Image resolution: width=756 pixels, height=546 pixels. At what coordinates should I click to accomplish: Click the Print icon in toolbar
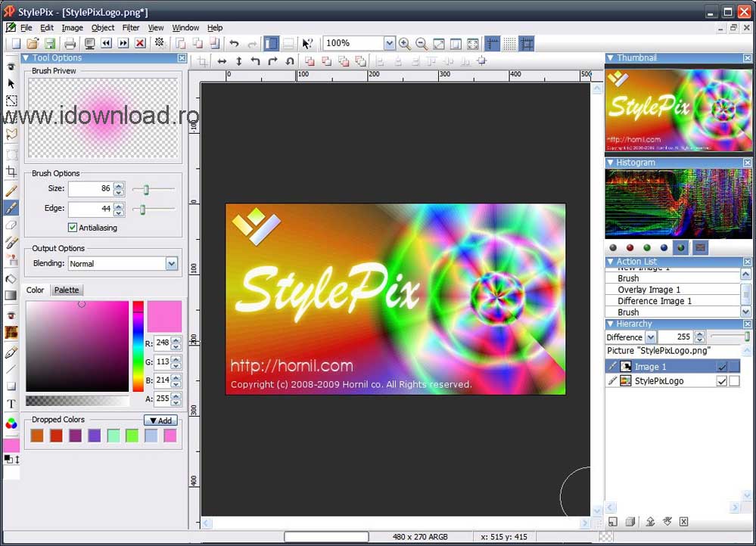pos(70,44)
